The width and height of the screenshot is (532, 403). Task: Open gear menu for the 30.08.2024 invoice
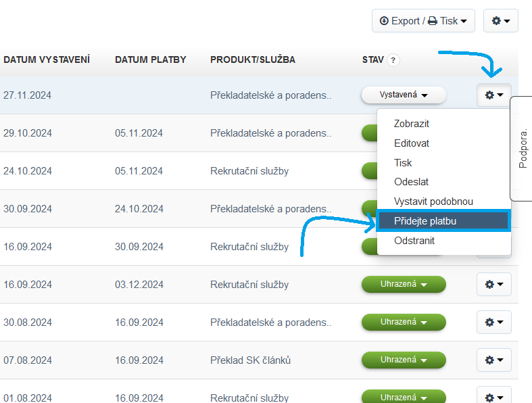pyautogui.click(x=493, y=322)
